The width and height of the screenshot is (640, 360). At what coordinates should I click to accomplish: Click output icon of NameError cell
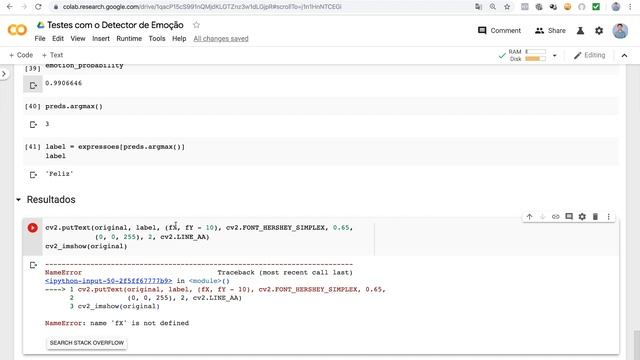click(33, 265)
